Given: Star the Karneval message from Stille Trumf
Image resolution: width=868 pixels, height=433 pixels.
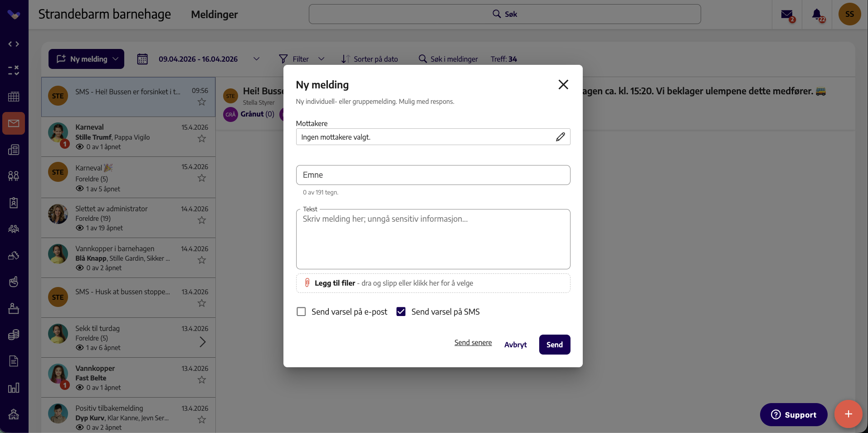Looking at the screenshot, I should point(202,139).
